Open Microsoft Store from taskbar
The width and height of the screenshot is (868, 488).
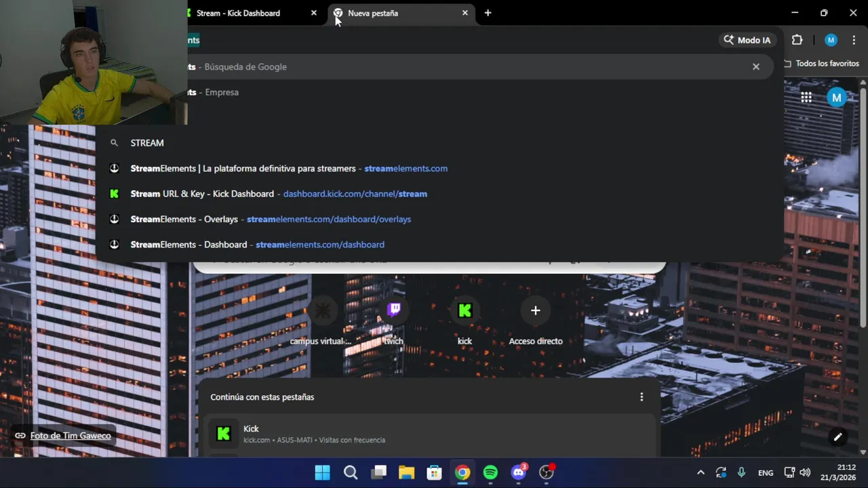tap(434, 472)
